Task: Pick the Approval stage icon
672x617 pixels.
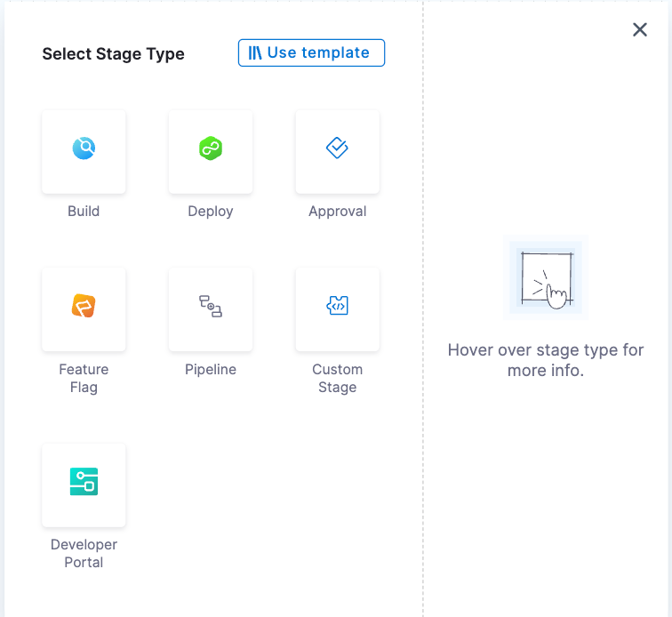Action: point(337,149)
